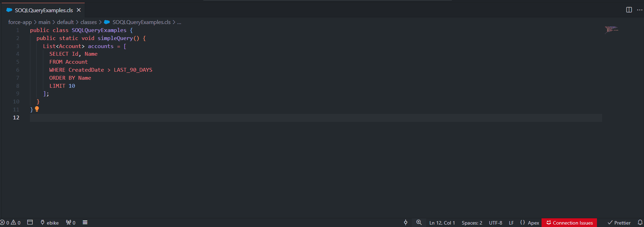
Task: Open the classes breadcrumb dropdown
Action: point(89,22)
